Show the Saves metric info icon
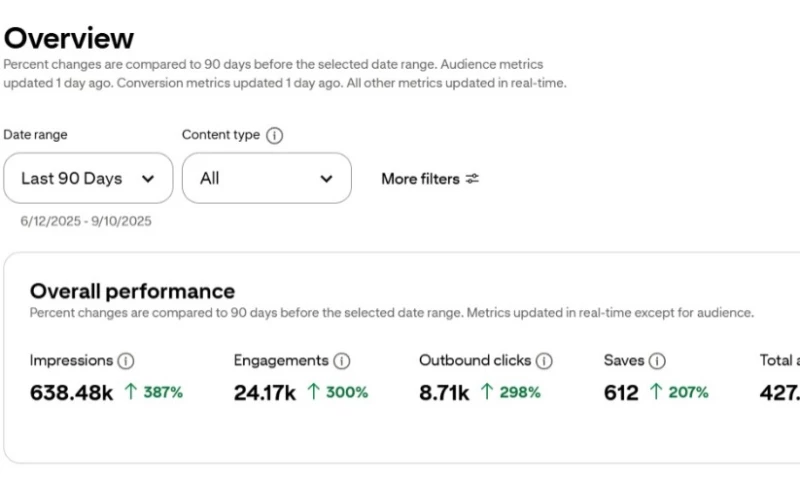The width and height of the screenshot is (800, 480). coord(657,361)
